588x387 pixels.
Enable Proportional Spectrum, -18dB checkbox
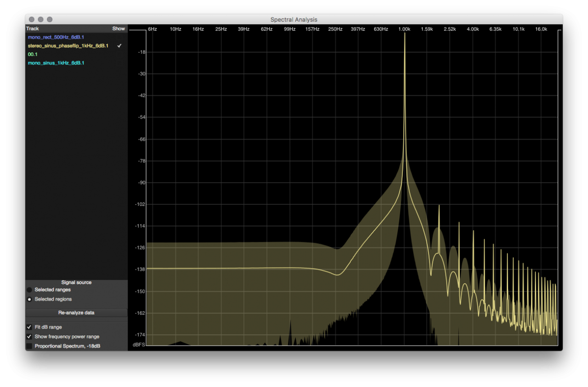tap(29, 346)
